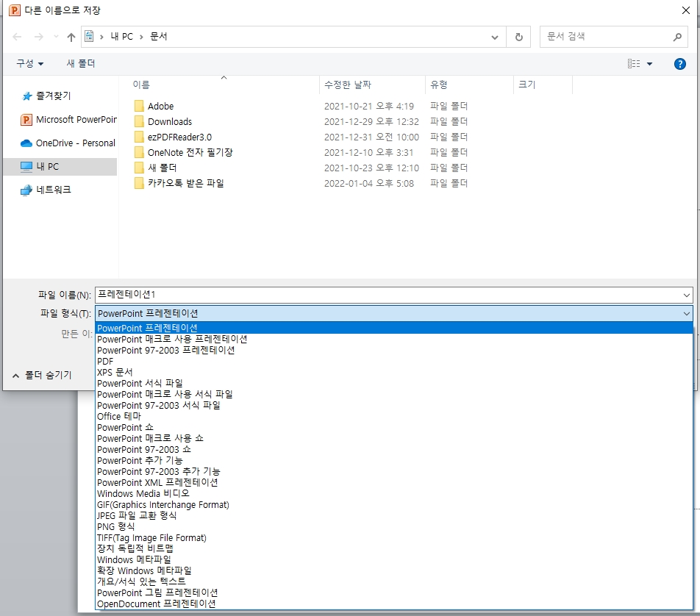Choose PowerPoint 97-2003 추가 기능 format
Viewport: 700px width, 616px height.
394,471
